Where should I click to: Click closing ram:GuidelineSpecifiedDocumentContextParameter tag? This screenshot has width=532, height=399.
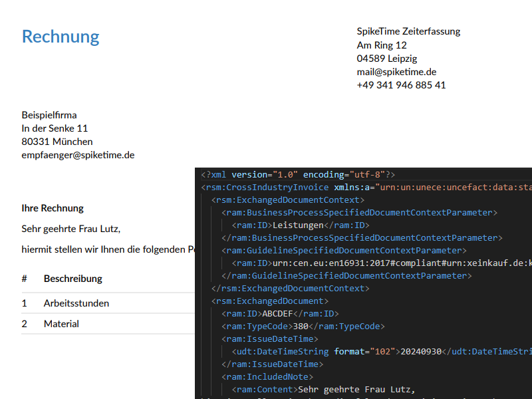point(346,276)
